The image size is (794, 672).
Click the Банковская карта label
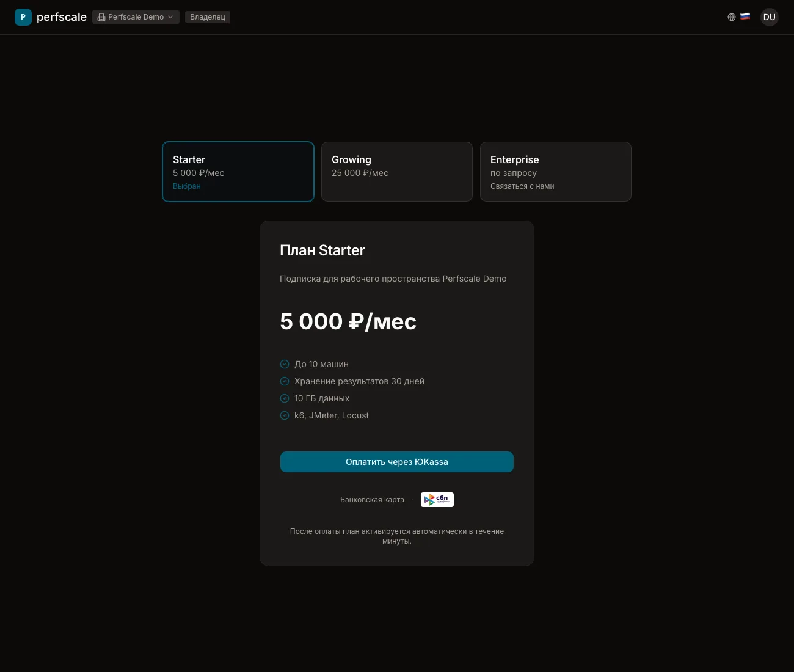click(372, 500)
